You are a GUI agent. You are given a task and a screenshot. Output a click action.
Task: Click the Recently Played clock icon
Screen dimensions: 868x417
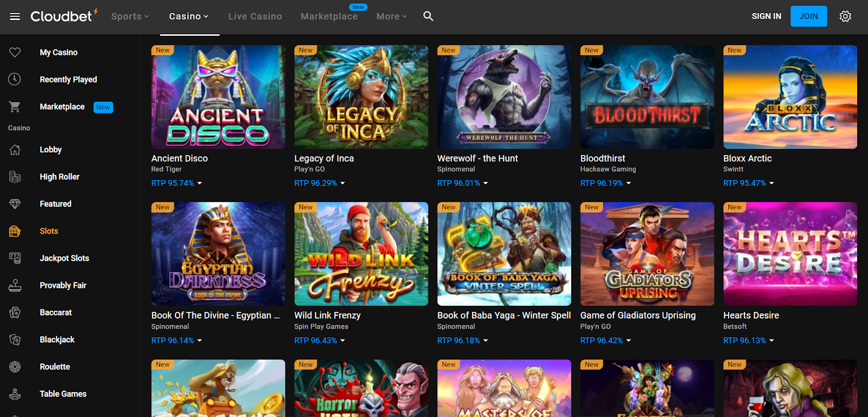point(15,79)
